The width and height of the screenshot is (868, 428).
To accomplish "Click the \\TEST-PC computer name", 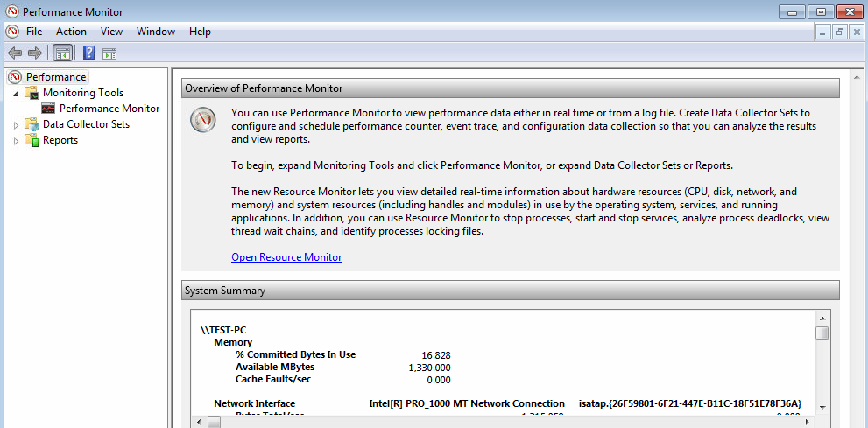I will (223, 331).
